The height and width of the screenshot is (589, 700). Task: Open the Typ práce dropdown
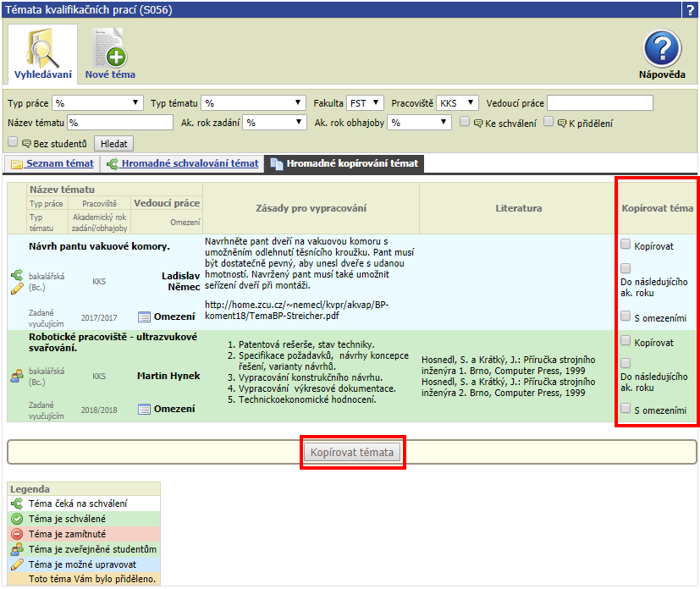pos(97,103)
